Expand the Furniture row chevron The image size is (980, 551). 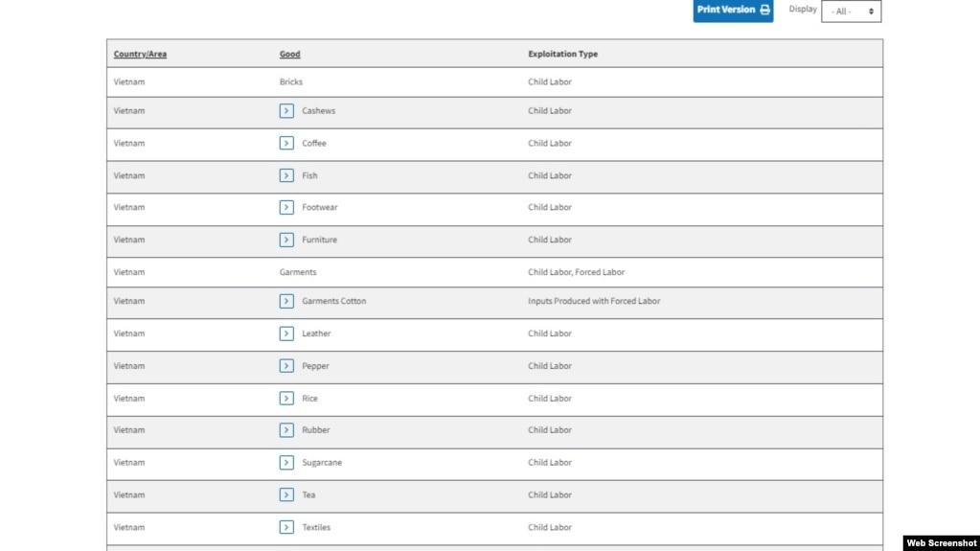[286, 241]
